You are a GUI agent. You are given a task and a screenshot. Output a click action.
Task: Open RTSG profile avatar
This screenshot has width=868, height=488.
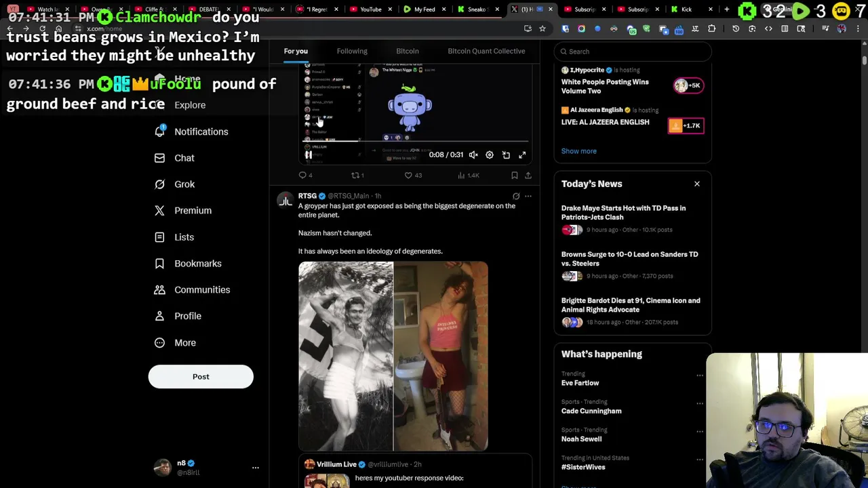[285, 201]
